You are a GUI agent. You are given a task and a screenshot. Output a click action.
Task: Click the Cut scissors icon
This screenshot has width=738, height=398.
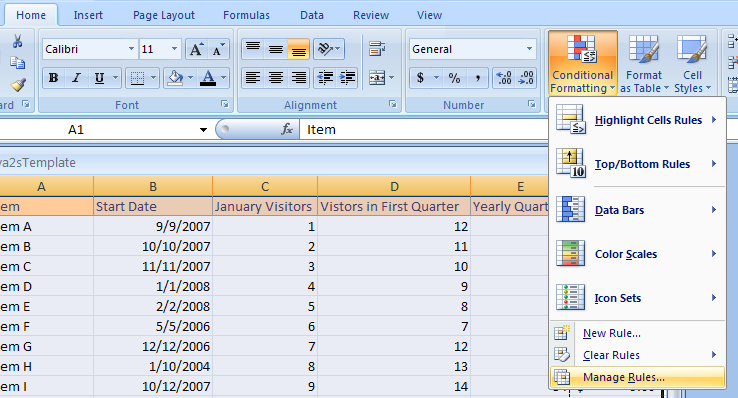point(18,41)
